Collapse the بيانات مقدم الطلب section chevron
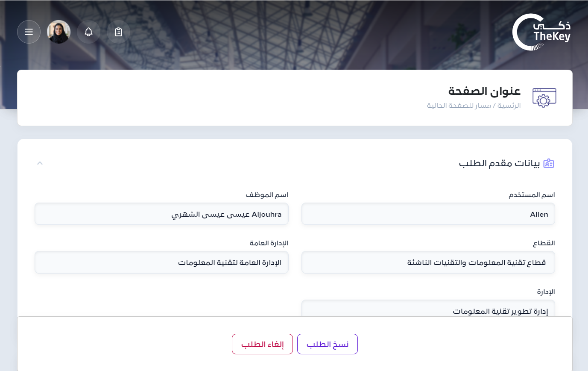 [40, 163]
